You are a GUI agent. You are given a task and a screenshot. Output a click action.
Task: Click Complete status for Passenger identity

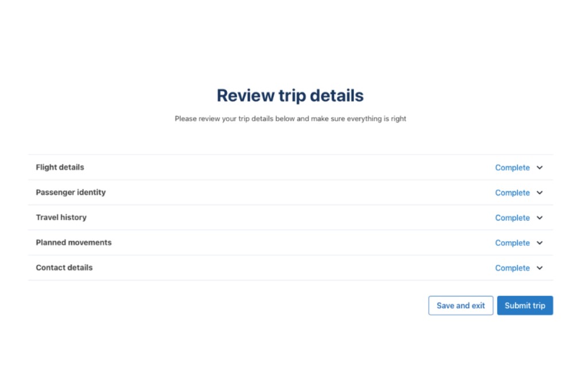point(512,193)
